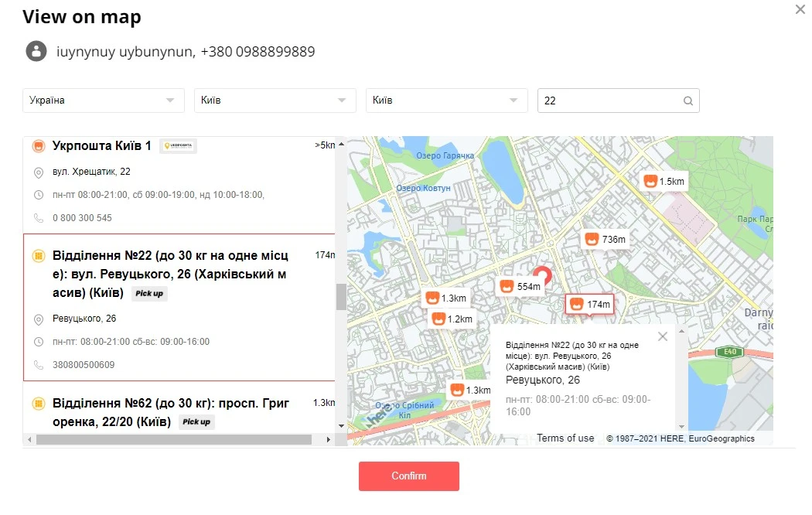Click right arrow of list horizontal scrollbar

329,439
